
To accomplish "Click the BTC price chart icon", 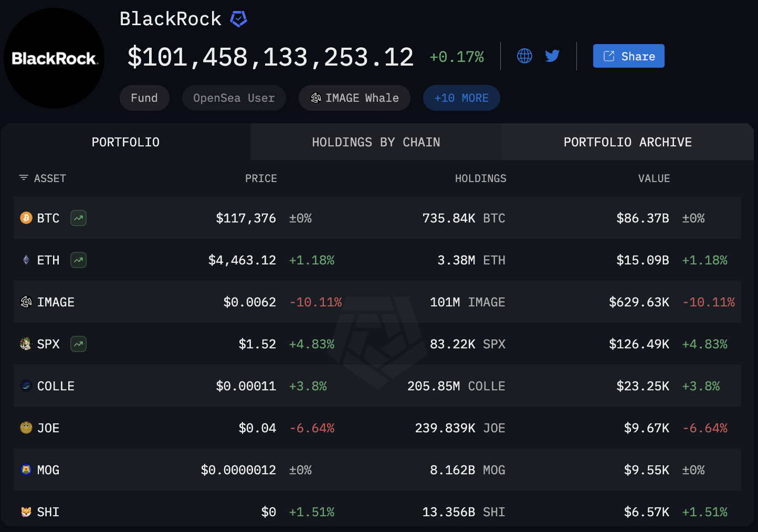I will [79, 218].
